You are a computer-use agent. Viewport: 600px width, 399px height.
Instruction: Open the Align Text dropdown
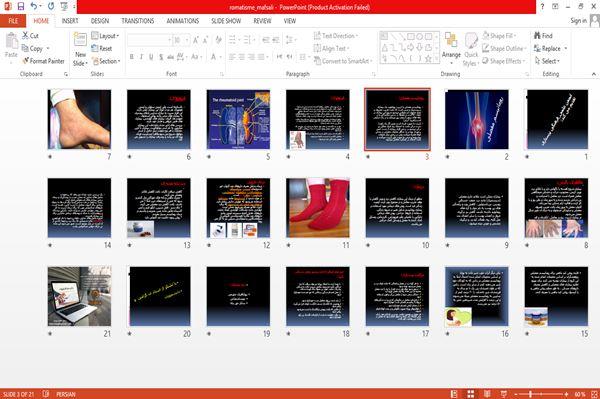click(x=331, y=48)
